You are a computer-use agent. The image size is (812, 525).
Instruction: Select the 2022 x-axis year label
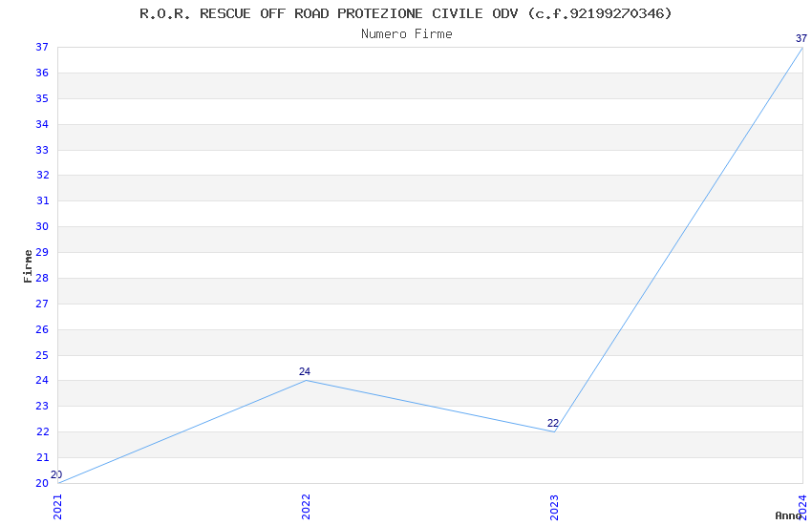coord(306,507)
